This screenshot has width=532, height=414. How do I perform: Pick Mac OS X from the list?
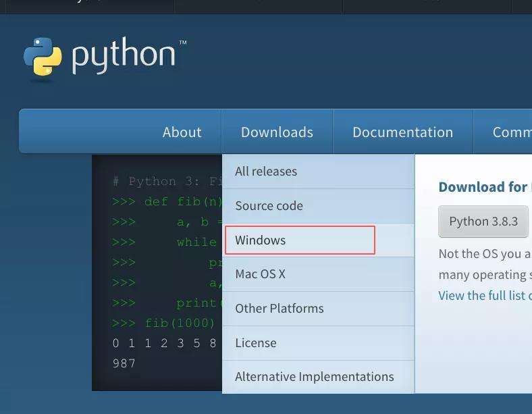point(260,274)
